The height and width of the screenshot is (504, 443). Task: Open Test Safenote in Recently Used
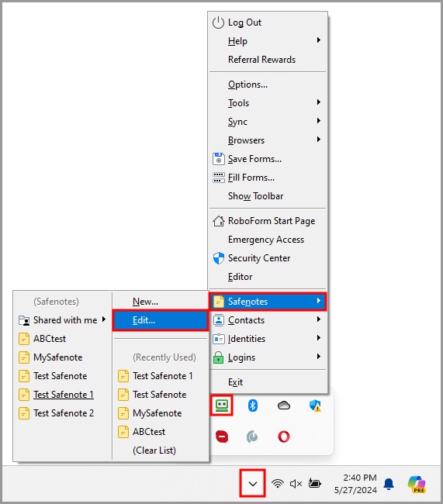[161, 395]
